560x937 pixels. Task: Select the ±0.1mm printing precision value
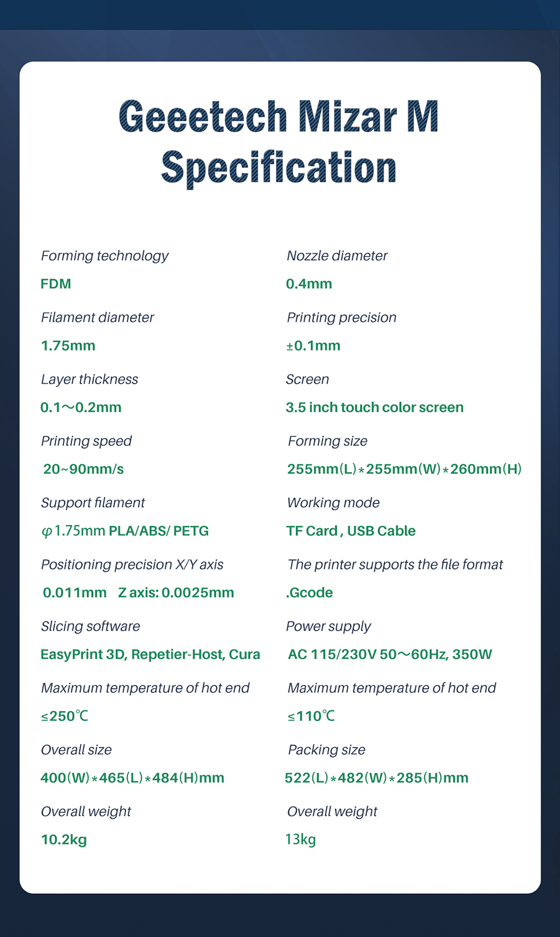[x=314, y=346]
